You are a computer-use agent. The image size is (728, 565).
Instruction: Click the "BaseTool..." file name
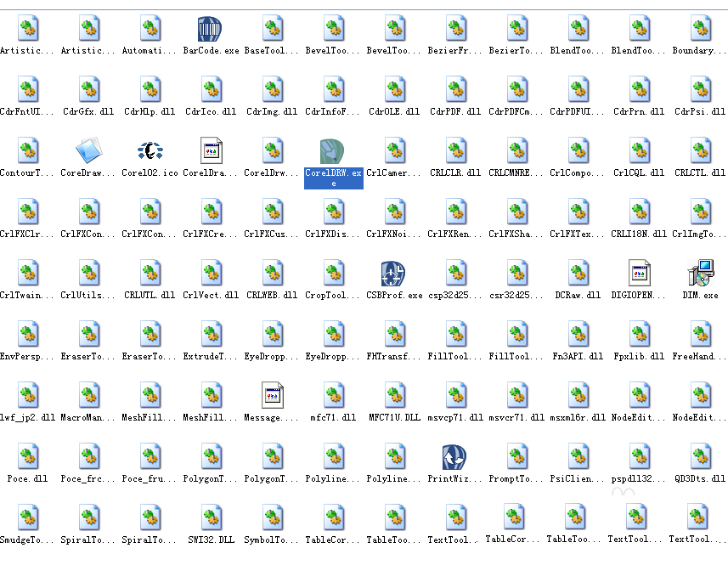click(272, 51)
